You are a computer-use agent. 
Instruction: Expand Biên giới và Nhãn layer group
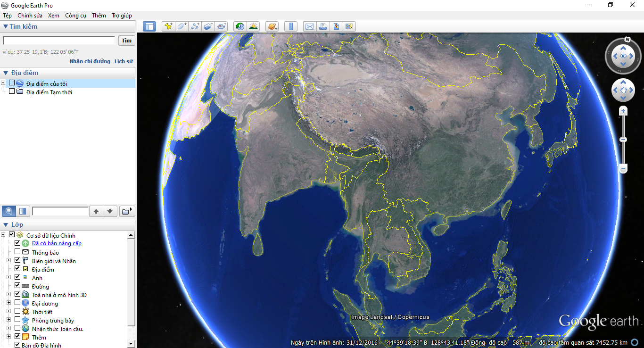[9, 260]
